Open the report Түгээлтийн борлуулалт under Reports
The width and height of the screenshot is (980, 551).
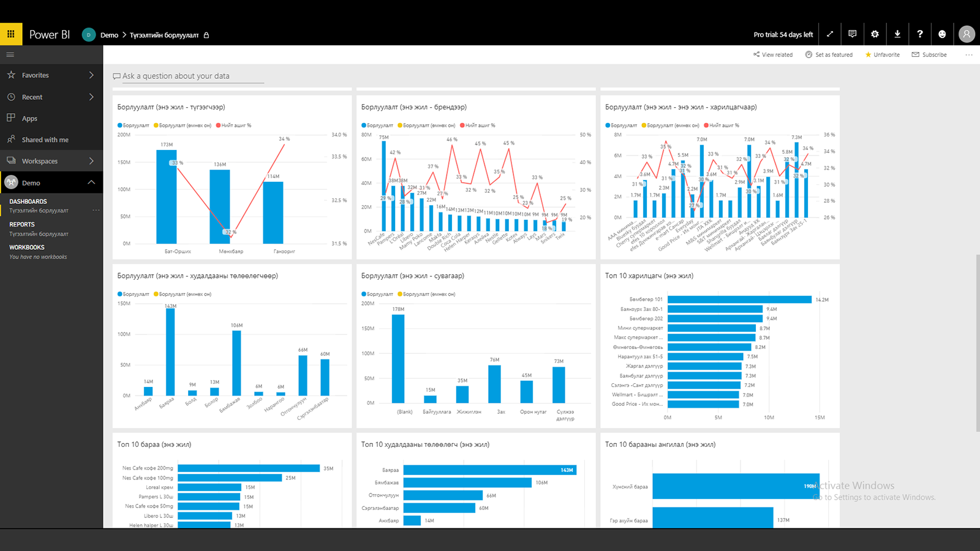point(39,234)
